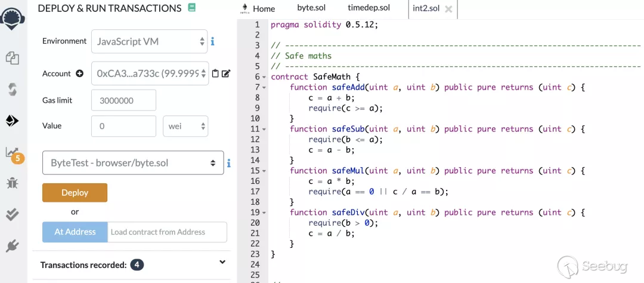Close the int2.sol tab
This screenshot has height=283, width=644.
[448, 10]
